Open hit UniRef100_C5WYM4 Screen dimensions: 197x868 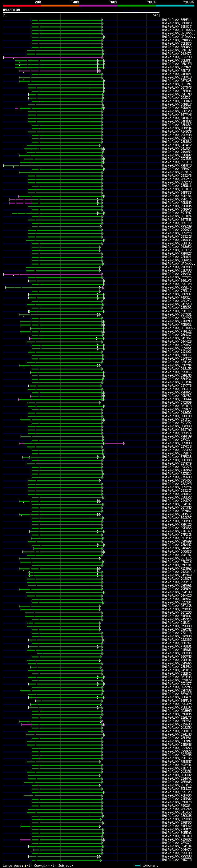[176, 365]
